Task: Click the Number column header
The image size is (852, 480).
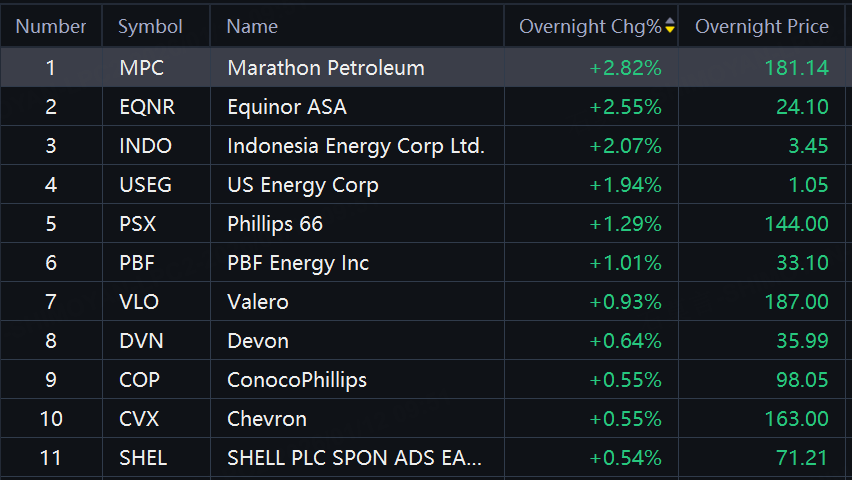Action: (x=51, y=26)
